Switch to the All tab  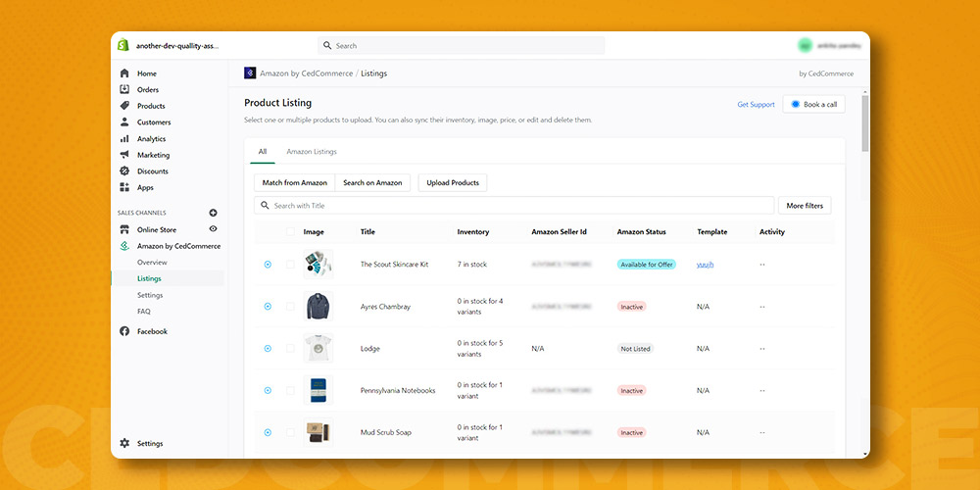pos(263,151)
